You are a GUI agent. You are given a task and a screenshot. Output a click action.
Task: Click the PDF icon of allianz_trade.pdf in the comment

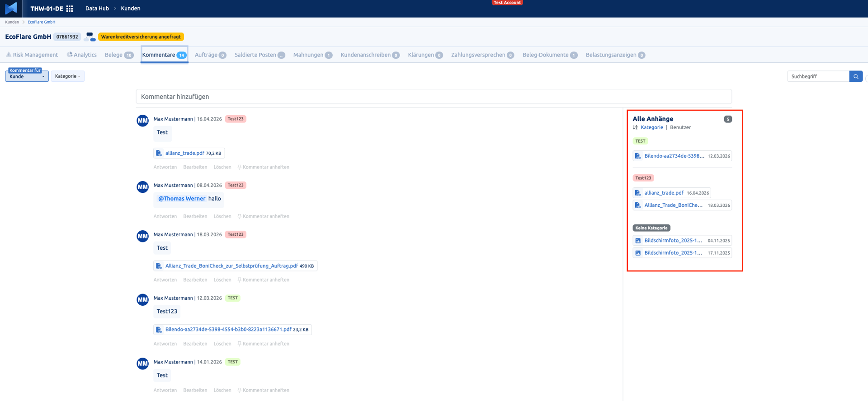(x=159, y=153)
